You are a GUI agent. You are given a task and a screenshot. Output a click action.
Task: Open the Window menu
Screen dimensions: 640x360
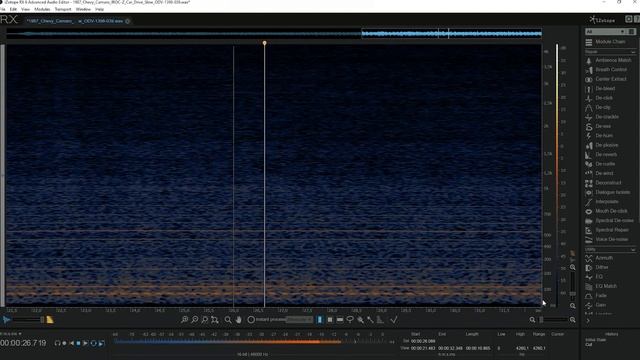point(83,9)
